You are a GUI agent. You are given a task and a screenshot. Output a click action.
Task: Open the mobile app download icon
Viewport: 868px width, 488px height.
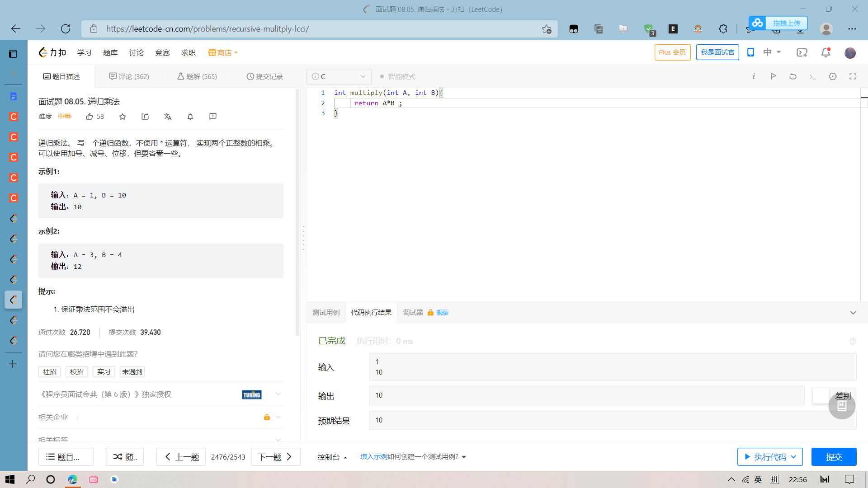(x=750, y=52)
